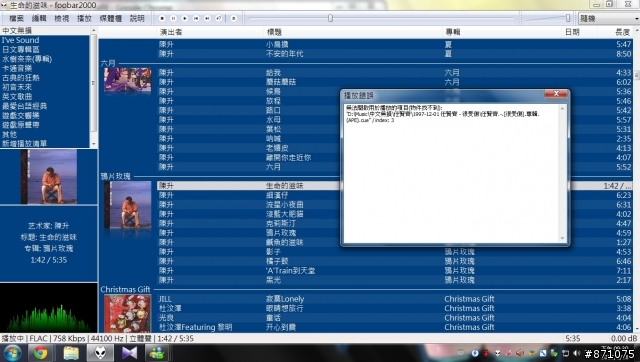
Task: Select the playing track 生命的滋味
Action: point(394,186)
